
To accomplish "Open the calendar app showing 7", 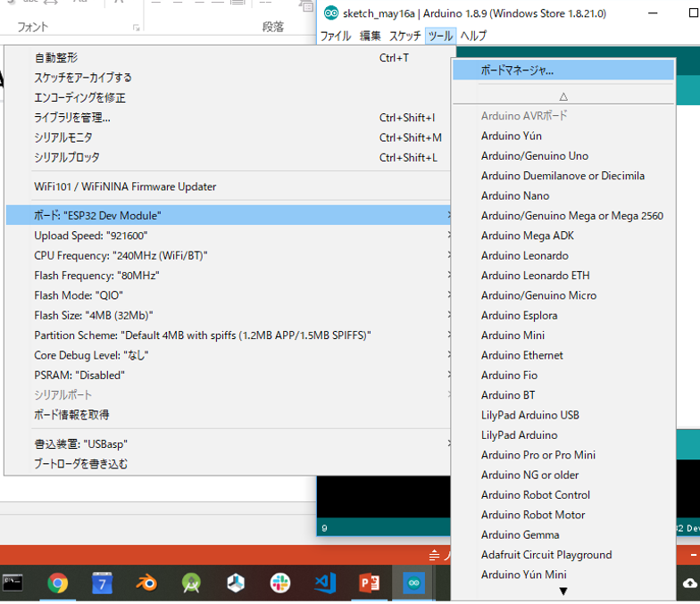I will (102, 583).
